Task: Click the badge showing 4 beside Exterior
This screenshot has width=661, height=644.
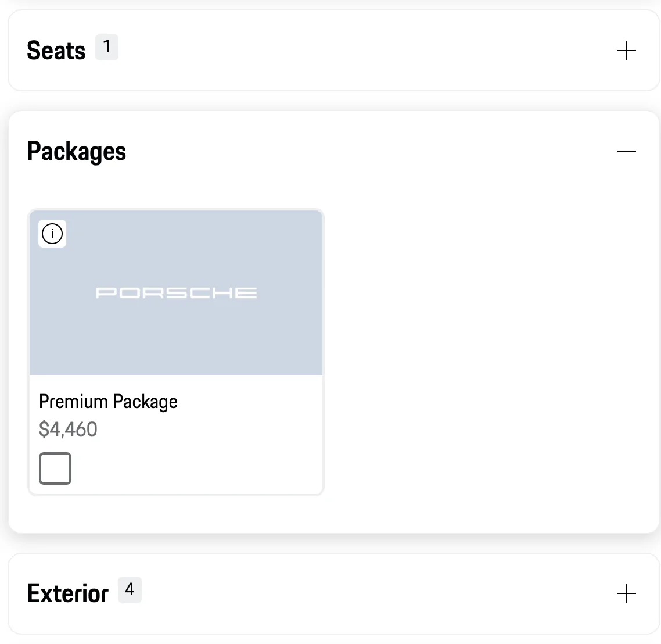Action: [x=130, y=589]
